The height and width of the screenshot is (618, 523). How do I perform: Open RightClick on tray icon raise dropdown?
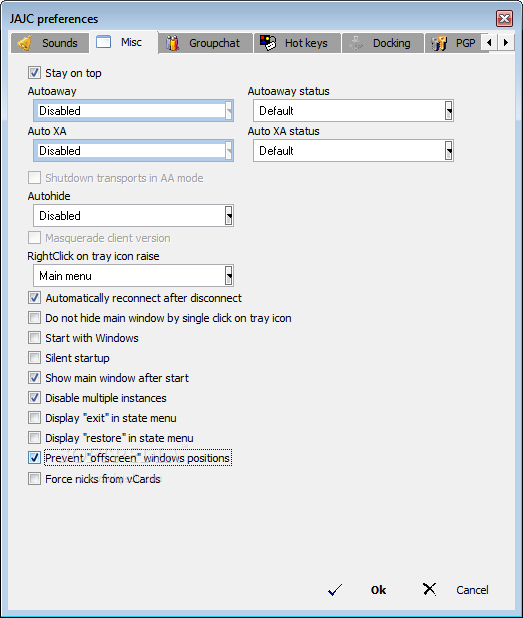point(133,275)
